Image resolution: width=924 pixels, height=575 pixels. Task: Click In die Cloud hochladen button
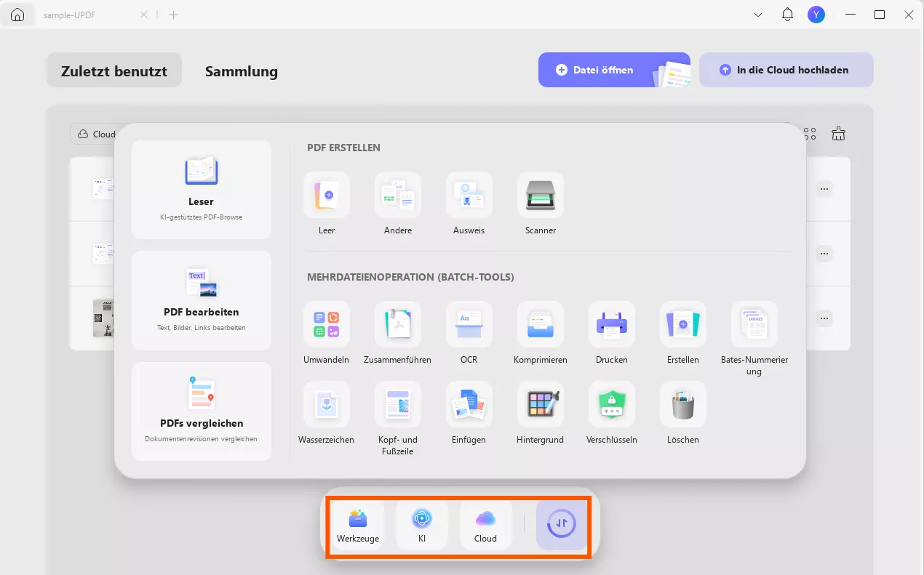[x=786, y=70]
